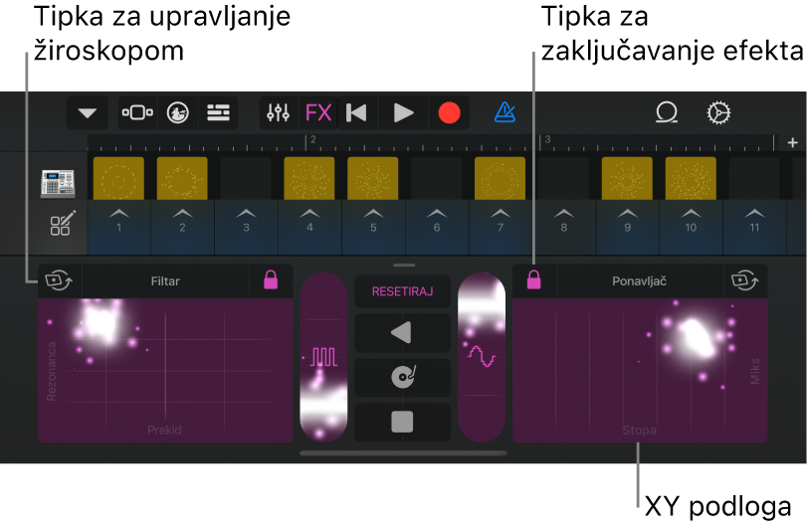807x532 pixels.
Task: Open the song settings gear icon
Action: [x=718, y=112]
